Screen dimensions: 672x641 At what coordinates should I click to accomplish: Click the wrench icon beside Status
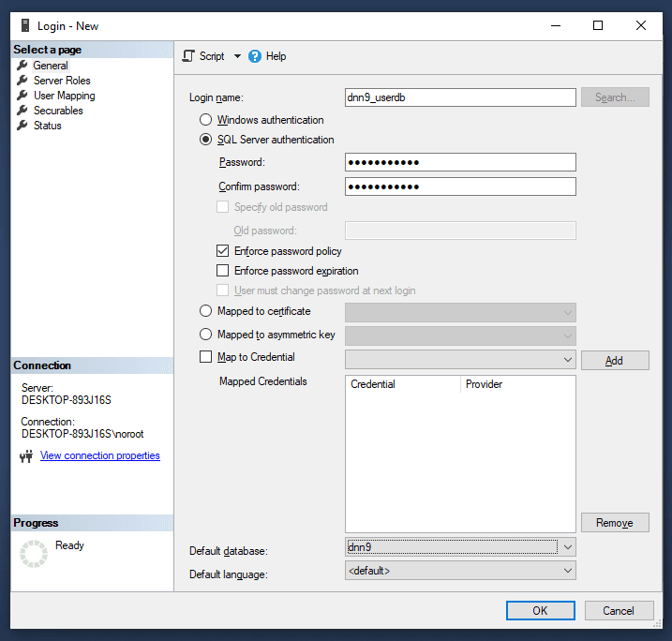(x=22, y=126)
